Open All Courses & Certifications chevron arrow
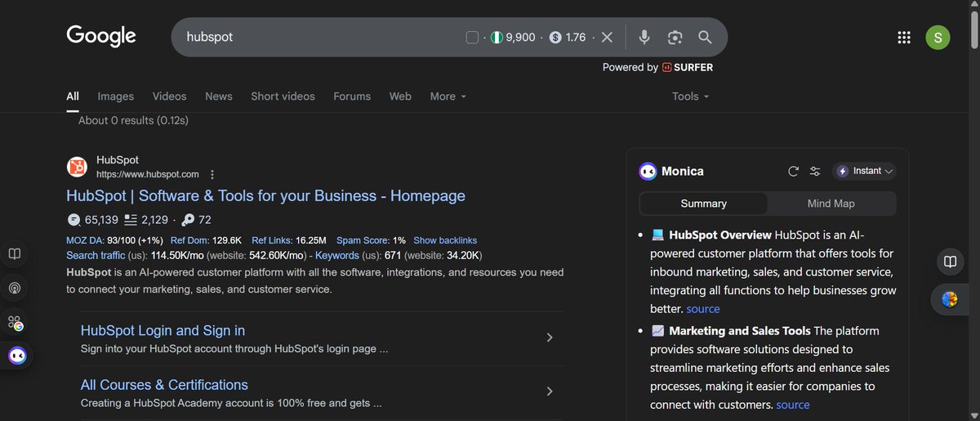Viewport: 980px width, 421px height. 550,392
